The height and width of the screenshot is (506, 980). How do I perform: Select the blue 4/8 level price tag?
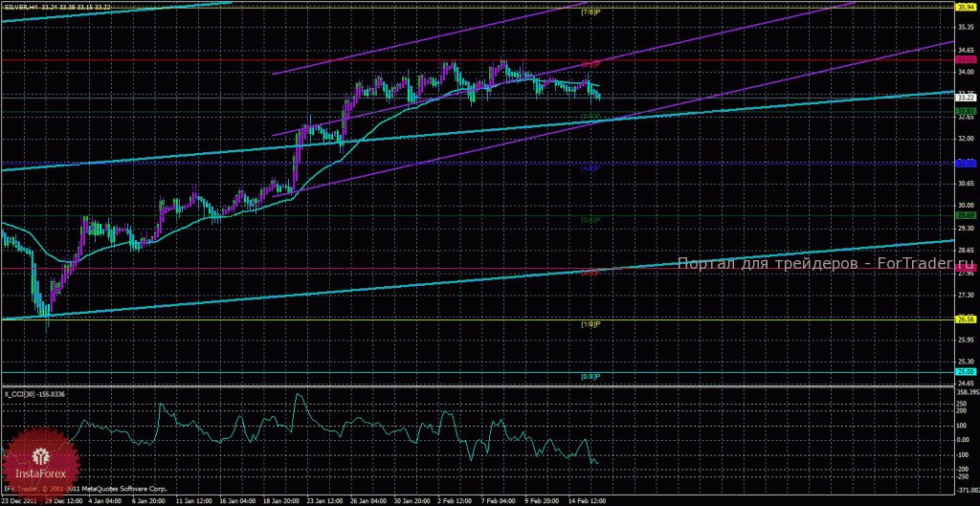point(967,163)
